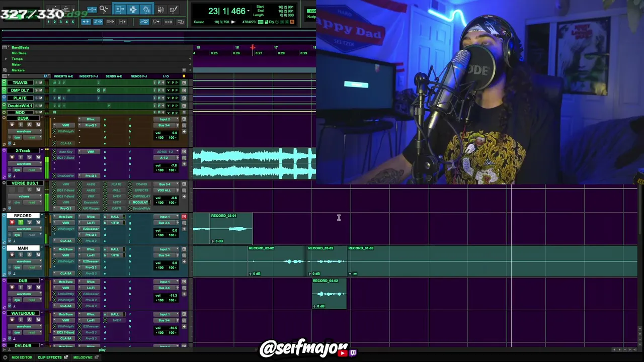Click the WATERDUB volume value -10.5
Image resolution: width=644 pixels, height=362 pixels.
pos(173,328)
